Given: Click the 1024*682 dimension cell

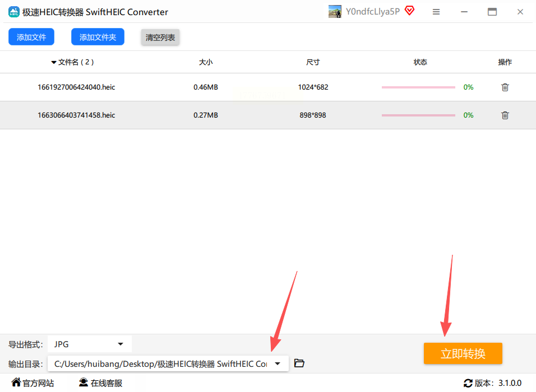Looking at the screenshot, I should coord(313,87).
